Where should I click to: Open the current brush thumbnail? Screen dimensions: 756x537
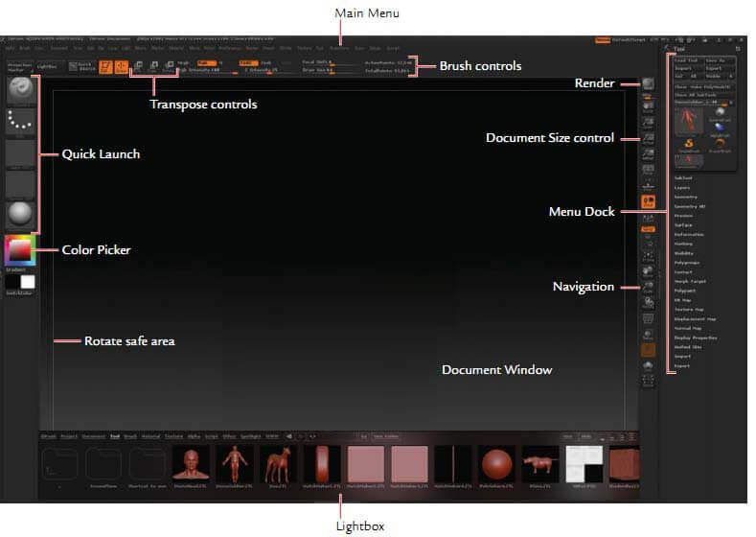20,91
